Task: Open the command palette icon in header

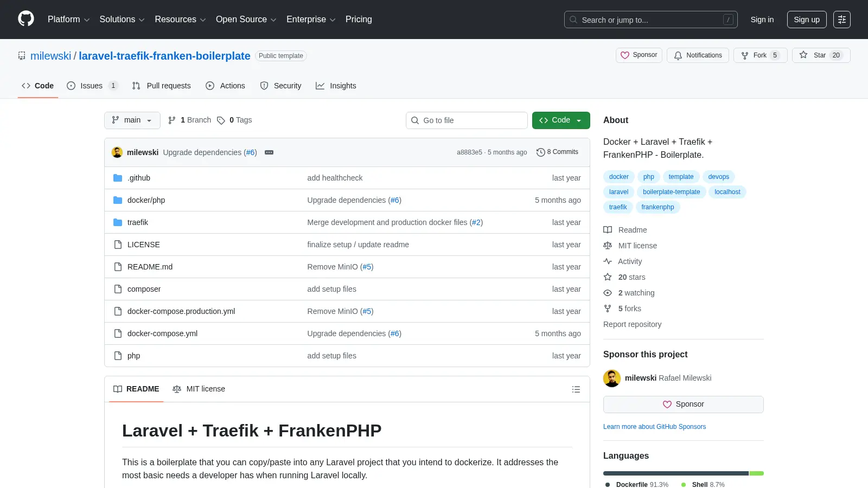Action: (842, 20)
